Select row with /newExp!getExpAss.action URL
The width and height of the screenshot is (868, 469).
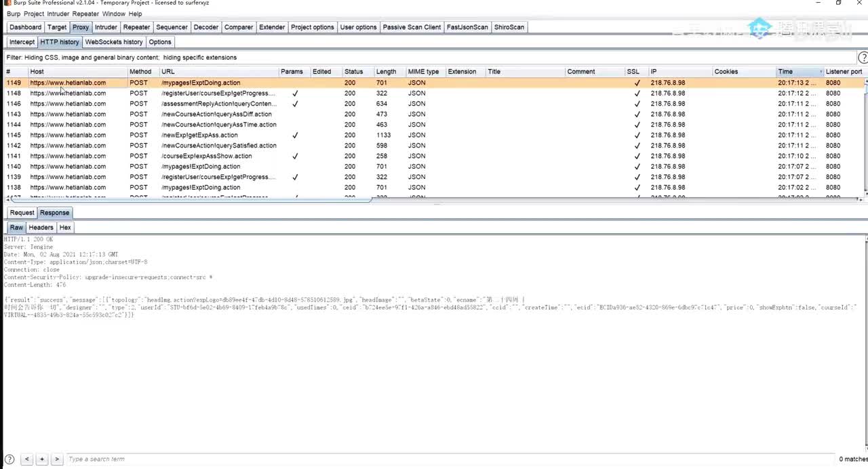click(434, 135)
